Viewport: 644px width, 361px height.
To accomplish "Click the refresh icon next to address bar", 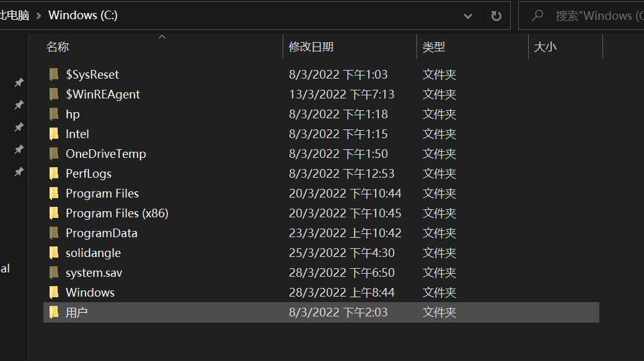I will [496, 15].
